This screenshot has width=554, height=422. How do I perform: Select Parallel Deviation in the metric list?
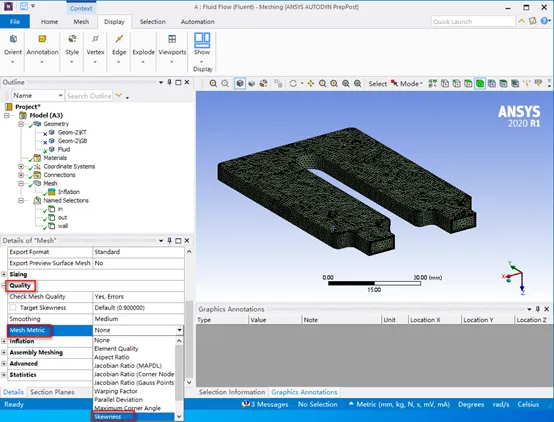pos(134,399)
